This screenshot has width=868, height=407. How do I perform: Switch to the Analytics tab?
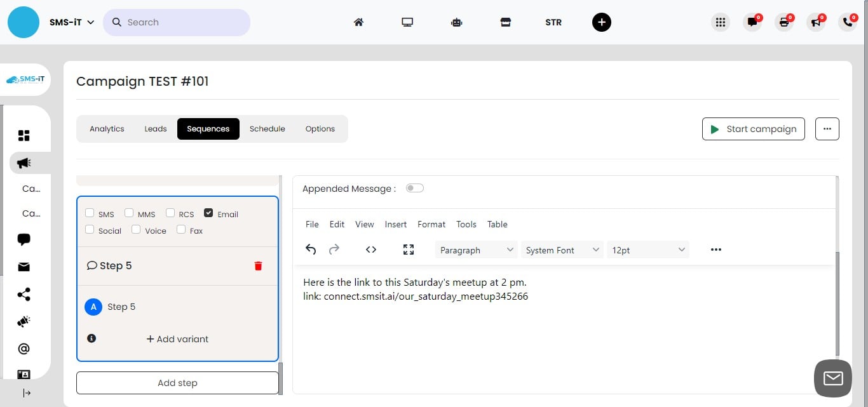[107, 128]
